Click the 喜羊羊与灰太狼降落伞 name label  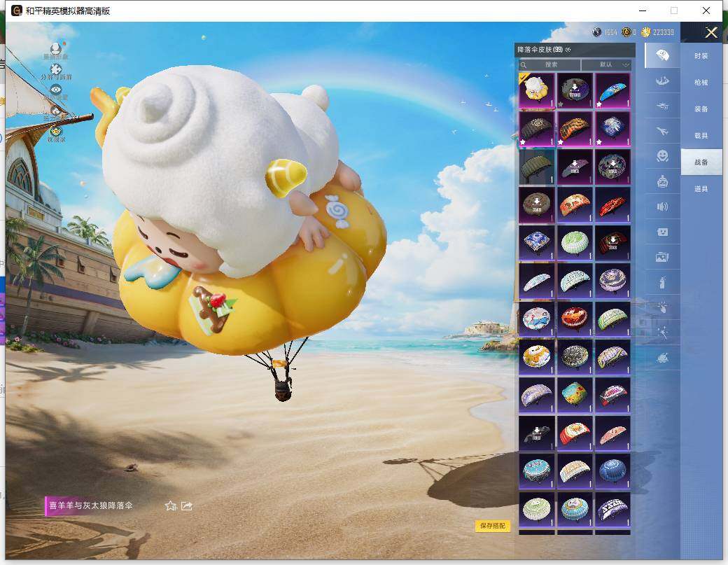[91, 505]
